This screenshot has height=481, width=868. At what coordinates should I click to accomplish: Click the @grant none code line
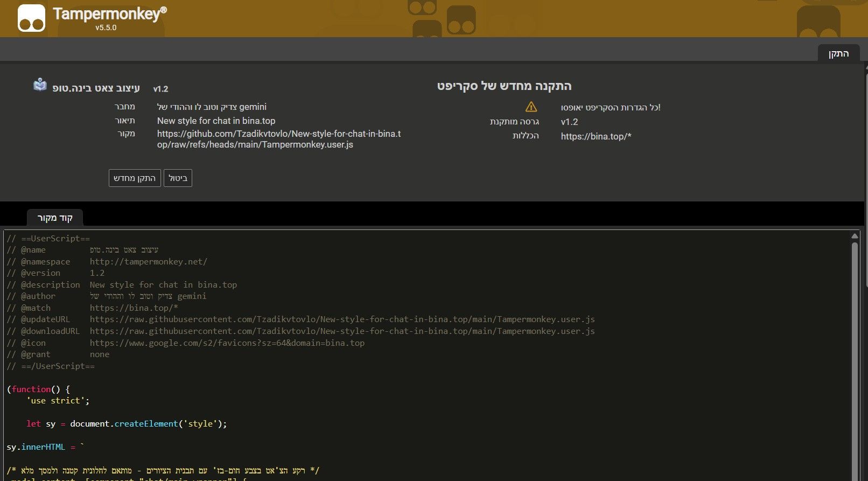[58, 354]
